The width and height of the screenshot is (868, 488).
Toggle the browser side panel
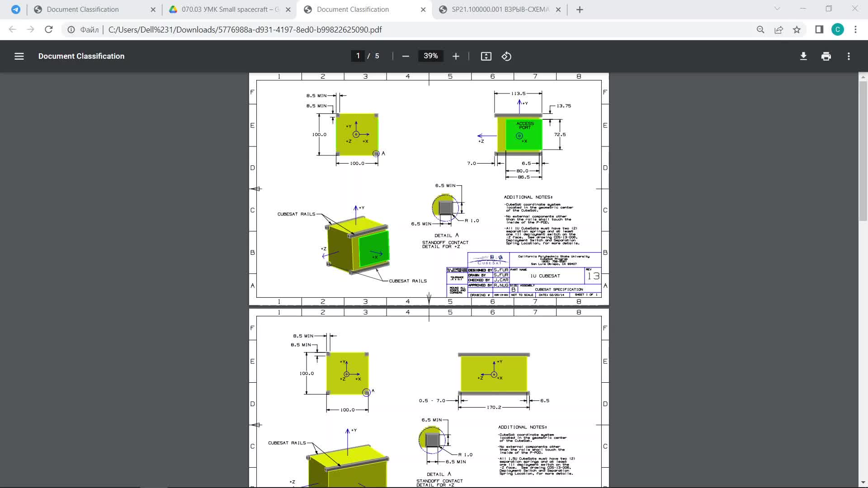coord(819,29)
